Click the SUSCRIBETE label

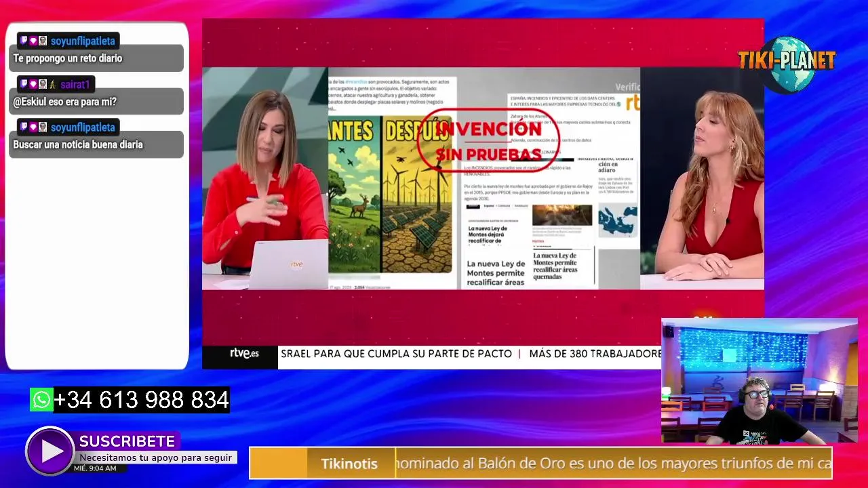[127, 441]
